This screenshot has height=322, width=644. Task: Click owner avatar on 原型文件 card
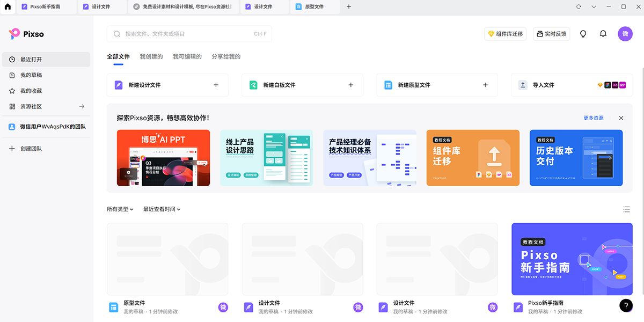click(x=223, y=308)
